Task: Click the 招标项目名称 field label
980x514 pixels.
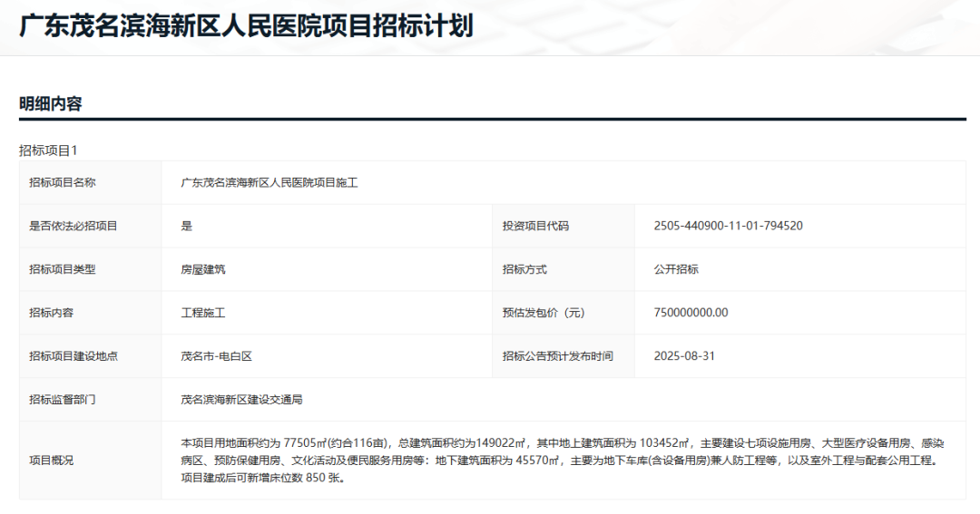Action: (62, 182)
